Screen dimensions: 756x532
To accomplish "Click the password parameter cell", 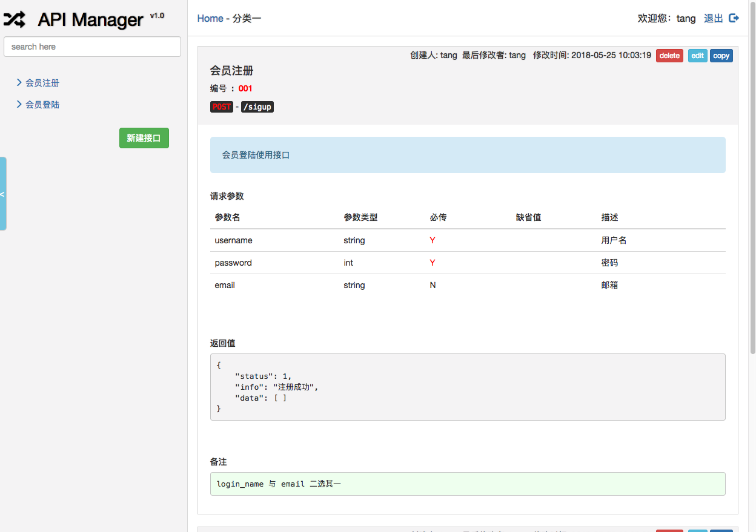I will click(233, 263).
